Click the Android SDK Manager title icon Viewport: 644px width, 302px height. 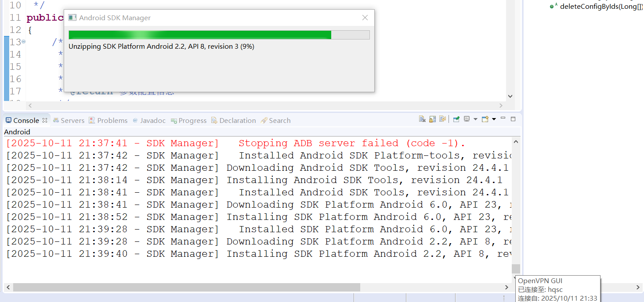(72, 18)
